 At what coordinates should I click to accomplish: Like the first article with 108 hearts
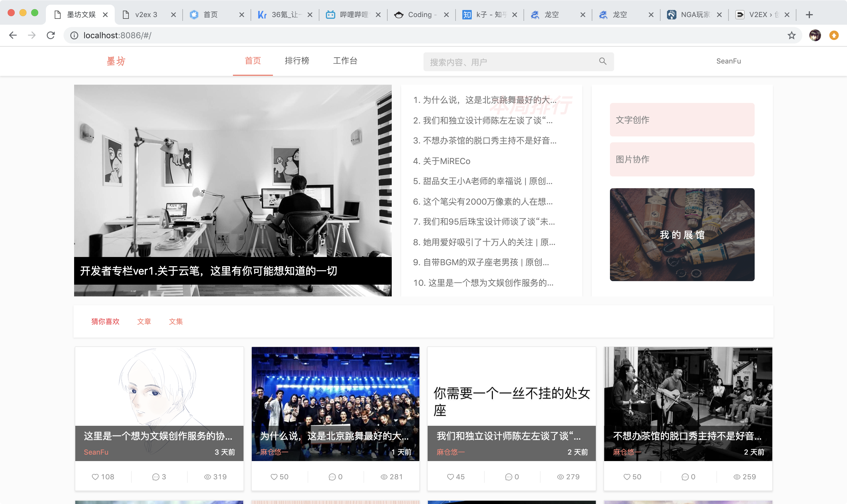coord(95,477)
